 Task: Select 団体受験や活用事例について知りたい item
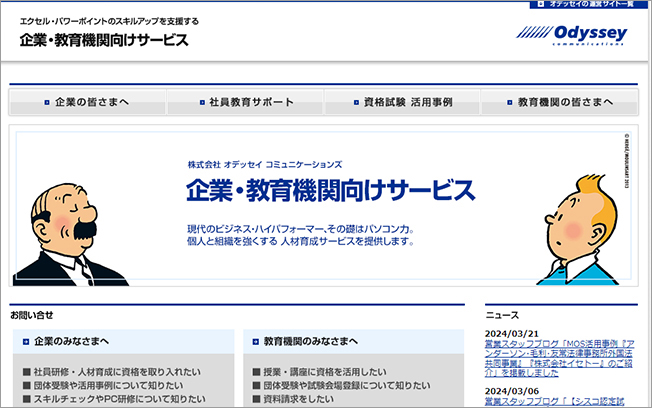tap(103, 386)
